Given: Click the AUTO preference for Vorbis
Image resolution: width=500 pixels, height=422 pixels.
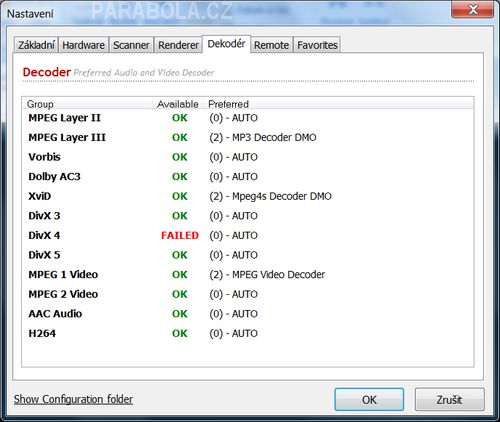Looking at the screenshot, I should (233, 157).
